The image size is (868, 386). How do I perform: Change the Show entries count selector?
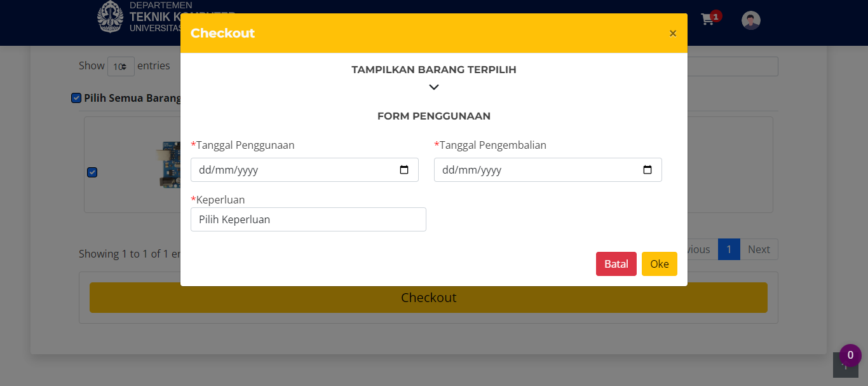click(x=121, y=66)
